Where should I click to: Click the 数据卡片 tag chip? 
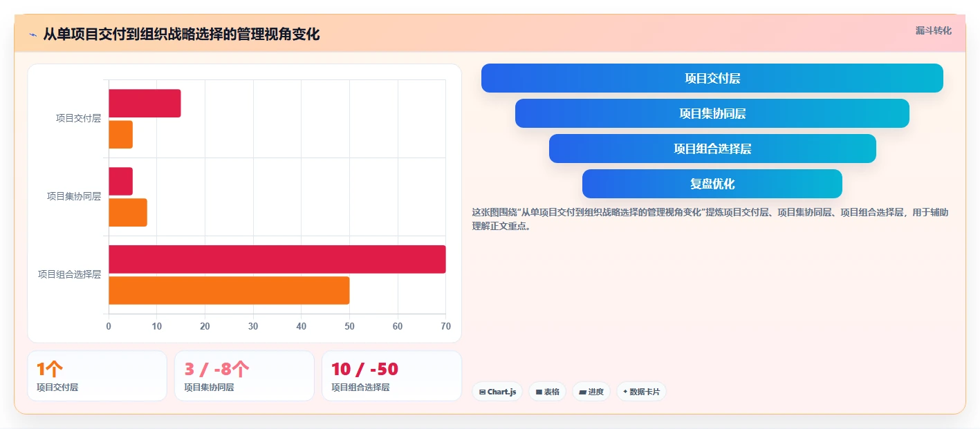[x=641, y=392]
